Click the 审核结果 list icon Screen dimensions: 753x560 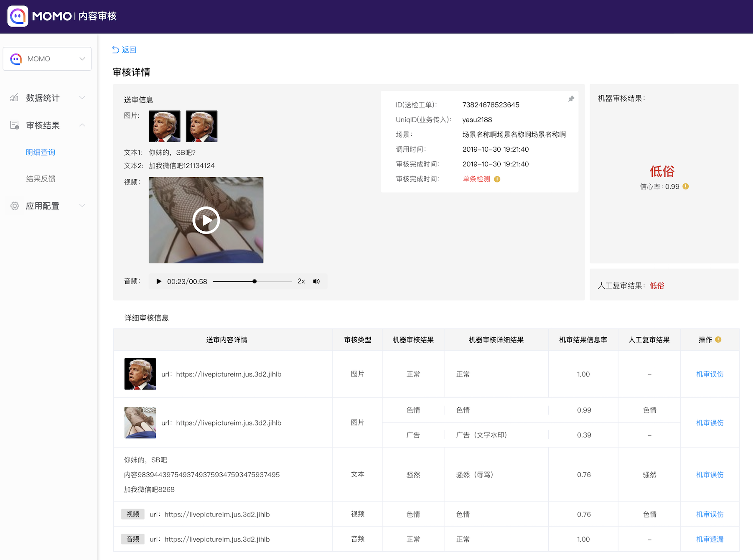pos(15,125)
